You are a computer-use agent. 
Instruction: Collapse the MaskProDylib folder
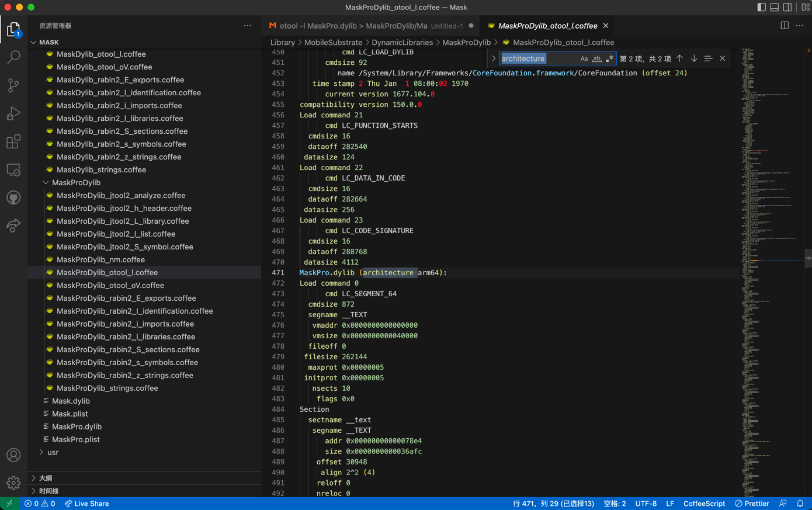46,182
